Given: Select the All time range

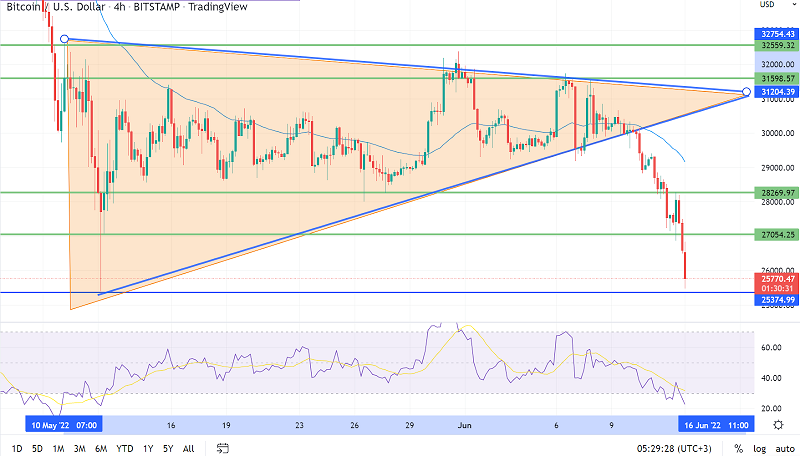Looking at the screenshot, I should point(188,448).
